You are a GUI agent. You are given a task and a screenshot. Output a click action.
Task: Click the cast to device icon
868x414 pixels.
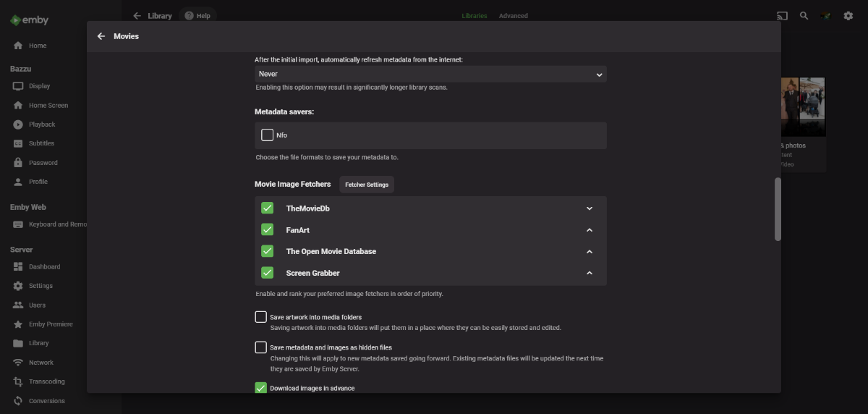pos(782,16)
